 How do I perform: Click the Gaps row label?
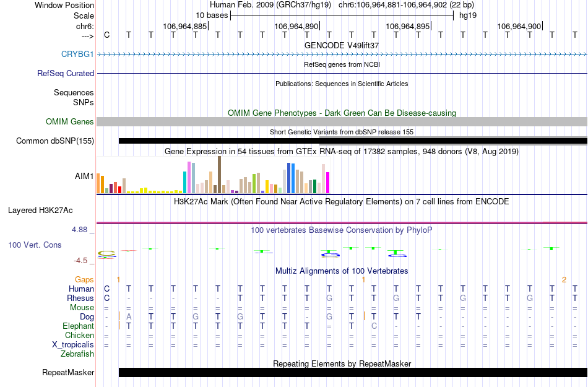[x=84, y=279]
